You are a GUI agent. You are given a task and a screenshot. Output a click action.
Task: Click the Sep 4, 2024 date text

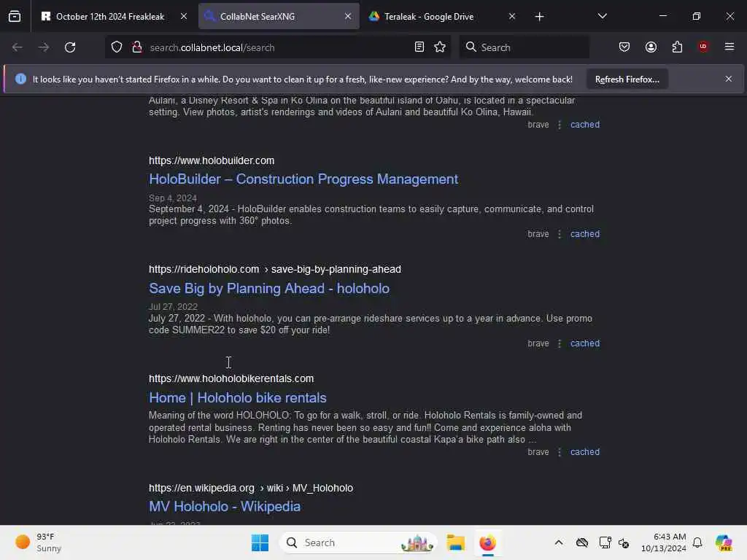(x=173, y=198)
